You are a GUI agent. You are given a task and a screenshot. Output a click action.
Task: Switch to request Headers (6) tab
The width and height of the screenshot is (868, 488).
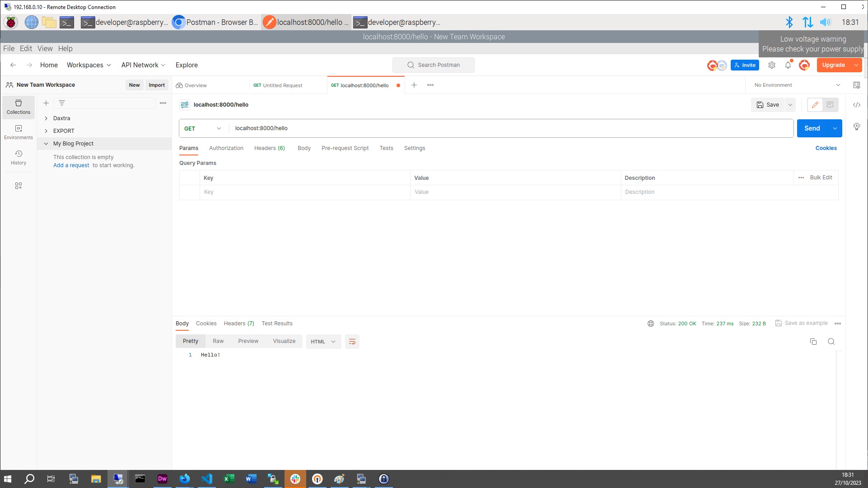coord(270,148)
